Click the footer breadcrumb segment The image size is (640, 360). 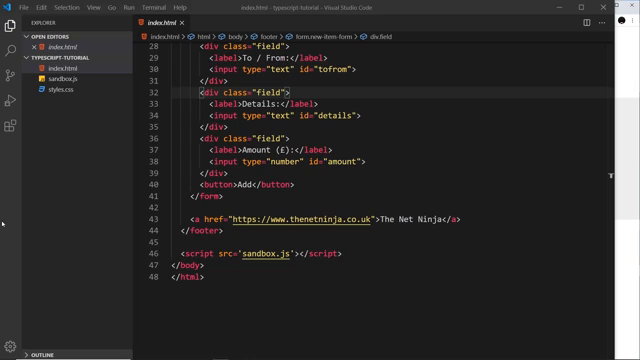(x=269, y=37)
